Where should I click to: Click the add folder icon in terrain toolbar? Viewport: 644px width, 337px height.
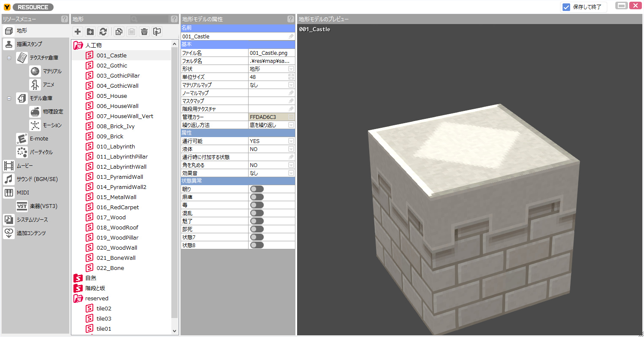coord(90,32)
